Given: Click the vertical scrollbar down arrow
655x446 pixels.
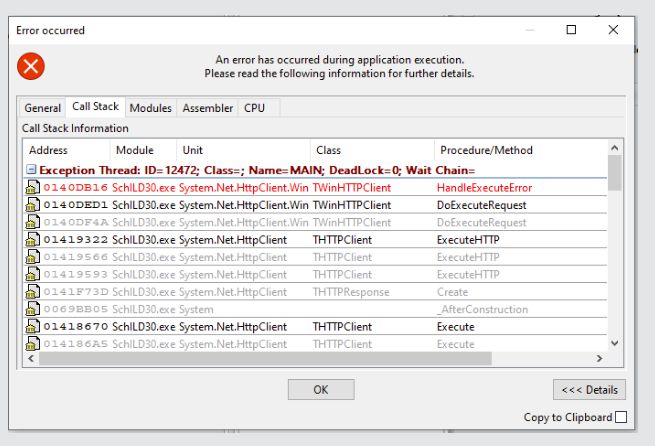Looking at the screenshot, I should (614, 343).
